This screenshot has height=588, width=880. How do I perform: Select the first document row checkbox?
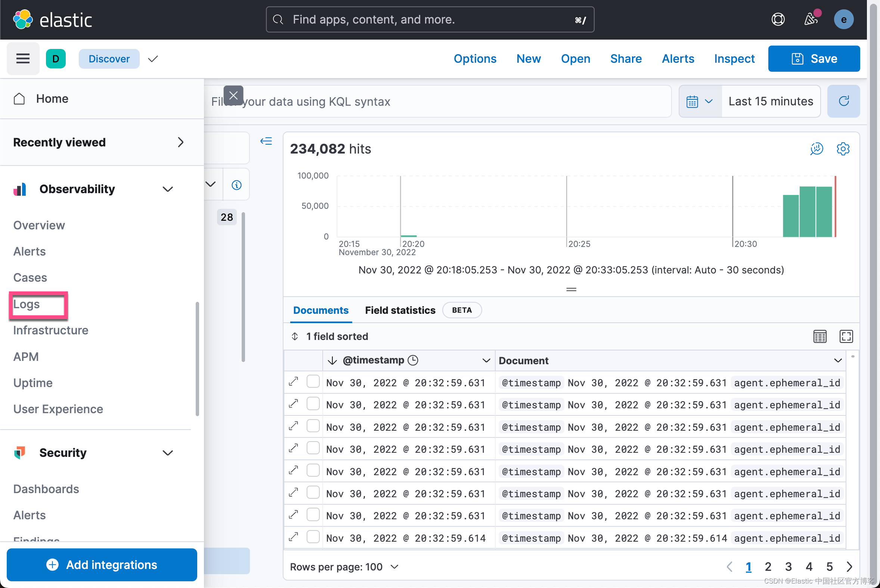(x=313, y=382)
